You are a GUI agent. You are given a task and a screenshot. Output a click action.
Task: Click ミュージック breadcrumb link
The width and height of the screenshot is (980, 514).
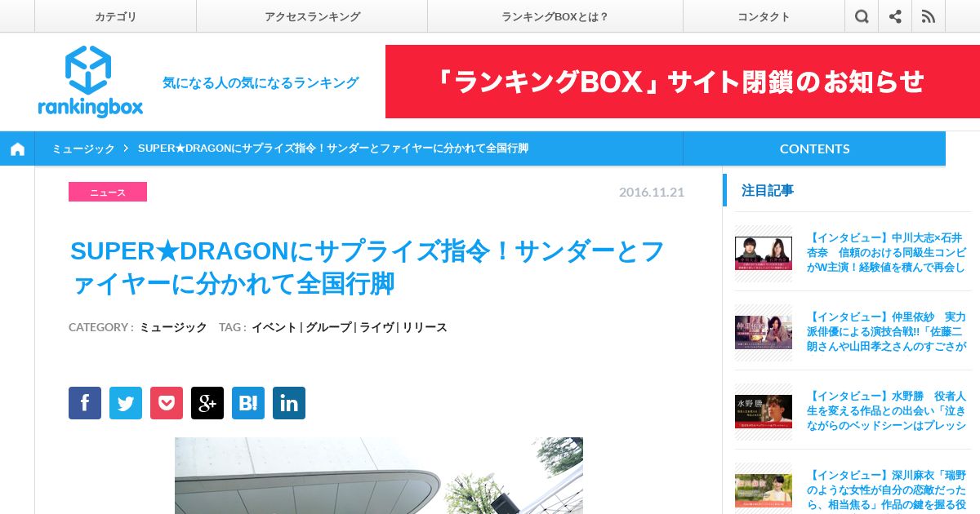click(x=83, y=148)
